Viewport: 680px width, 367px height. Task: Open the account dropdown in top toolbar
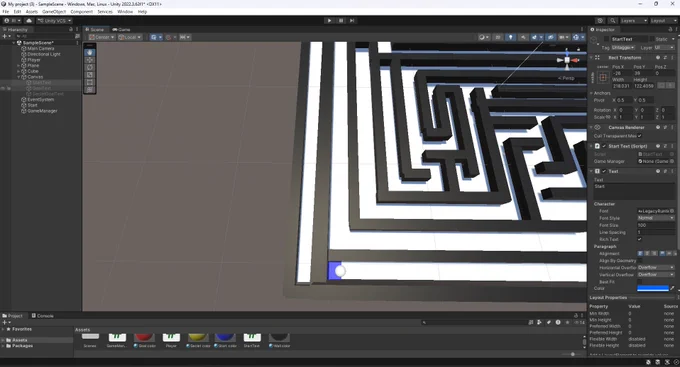(x=12, y=20)
